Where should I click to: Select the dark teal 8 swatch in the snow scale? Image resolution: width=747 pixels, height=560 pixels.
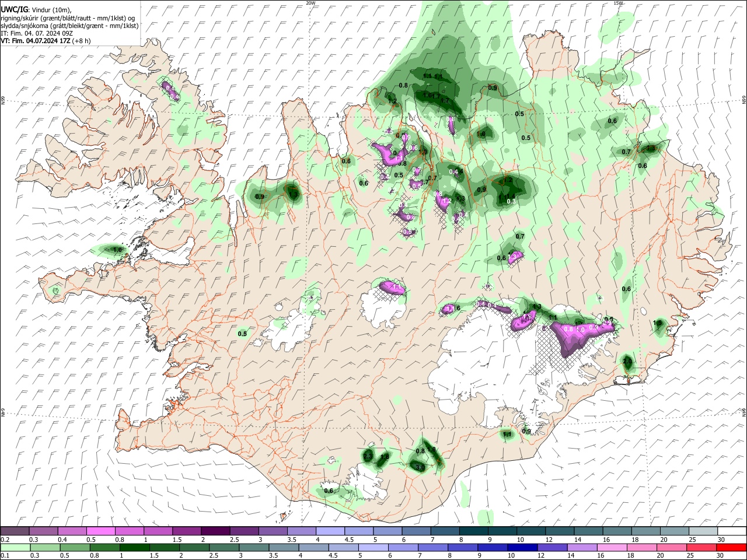coord(473,531)
